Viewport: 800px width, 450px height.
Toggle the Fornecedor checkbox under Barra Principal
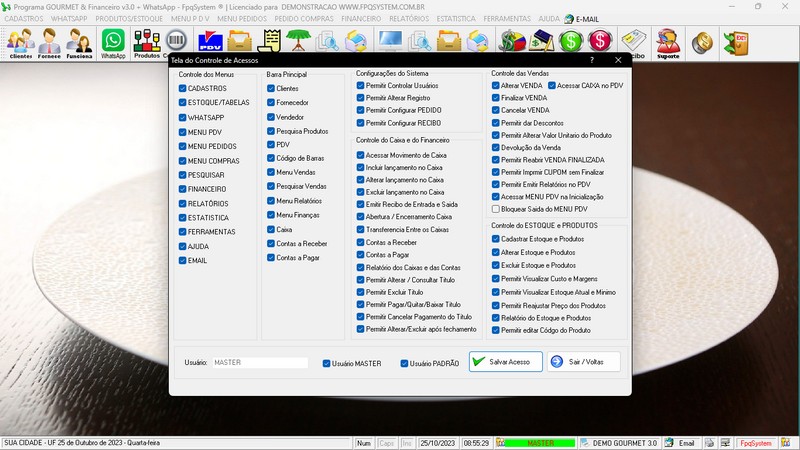pyautogui.click(x=271, y=103)
